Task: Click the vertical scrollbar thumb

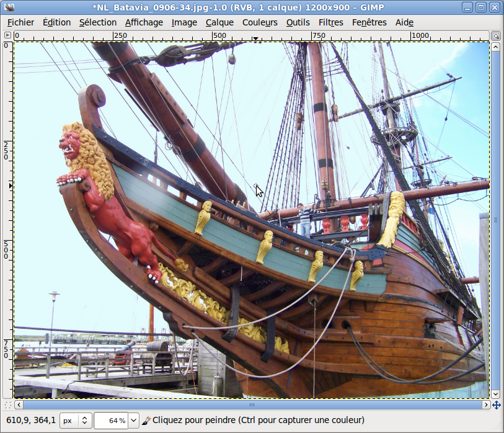Action: (495, 220)
